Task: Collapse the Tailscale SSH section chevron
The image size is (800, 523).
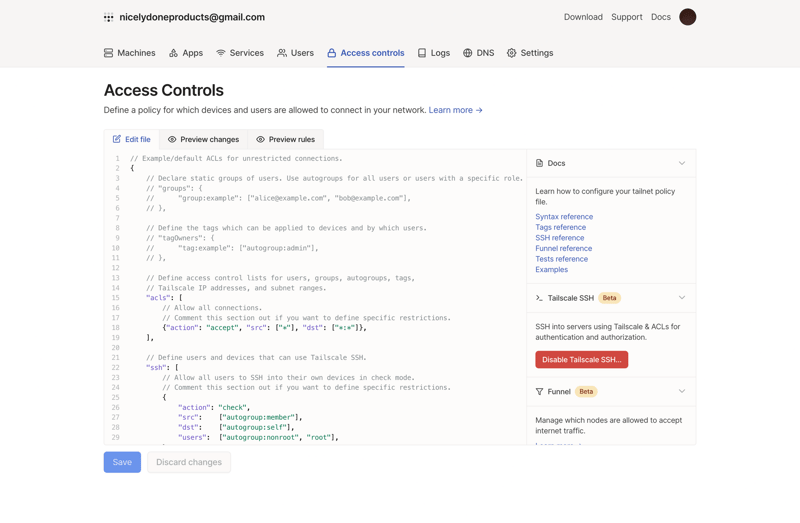Action: click(682, 298)
